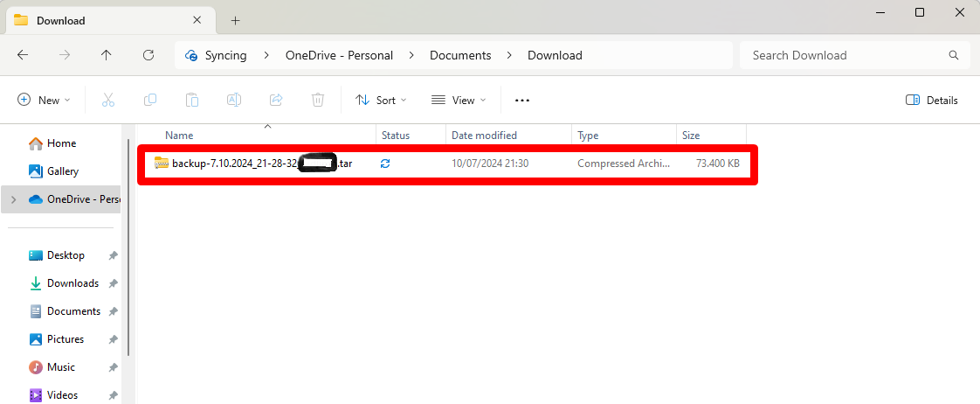This screenshot has width=980, height=404.
Task: Toggle the Details pane
Action: (932, 101)
